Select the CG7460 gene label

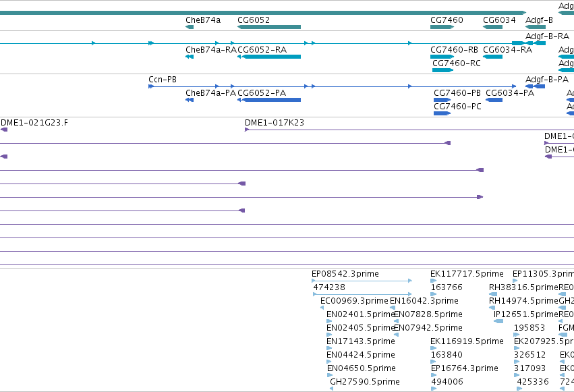click(447, 20)
